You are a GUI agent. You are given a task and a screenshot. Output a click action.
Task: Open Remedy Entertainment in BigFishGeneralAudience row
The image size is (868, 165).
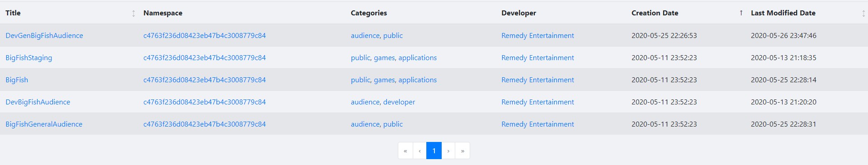click(x=538, y=124)
